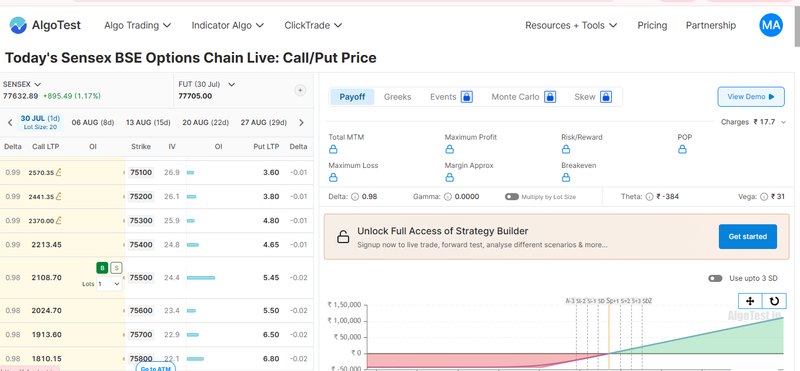Click the lock icon on Monte Carlo tab
Viewport: 800px width, 371px height.
point(549,96)
